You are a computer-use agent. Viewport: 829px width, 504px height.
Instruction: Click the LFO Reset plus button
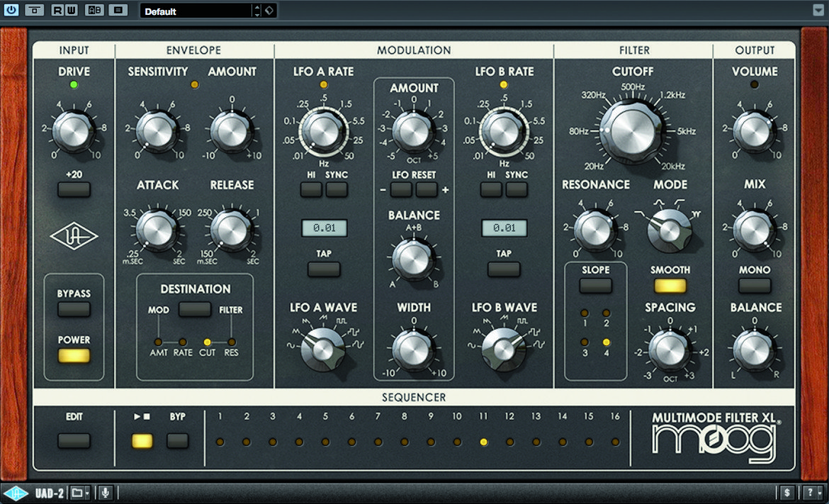coord(427,190)
